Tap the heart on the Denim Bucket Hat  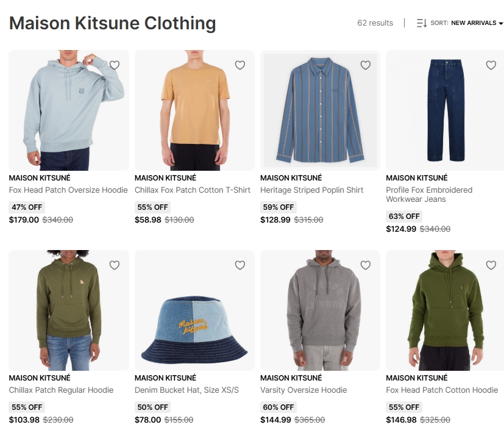coord(240,265)
